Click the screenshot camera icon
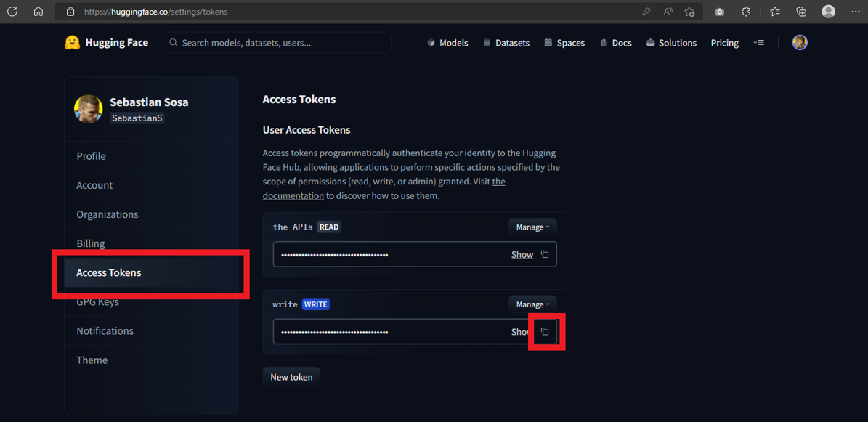This screenshot has width=868, height=422. click(x=720, y=11)
